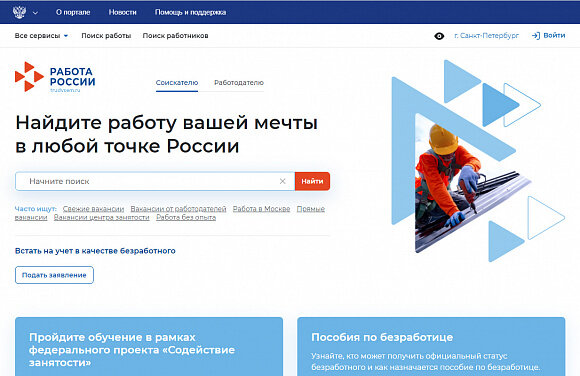
Task: Open the 'Работа без опыта' link
Action: point(186,217)
